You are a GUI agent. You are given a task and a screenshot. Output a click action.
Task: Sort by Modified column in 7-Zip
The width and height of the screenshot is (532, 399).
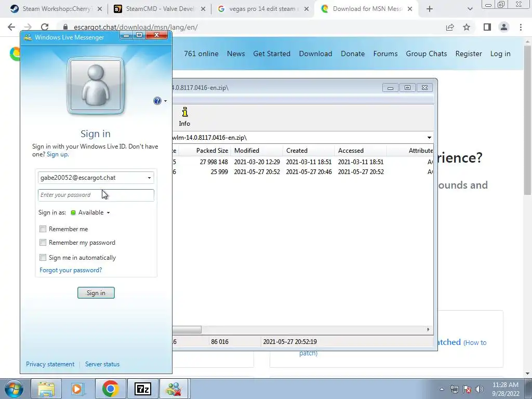coord(257,151)
